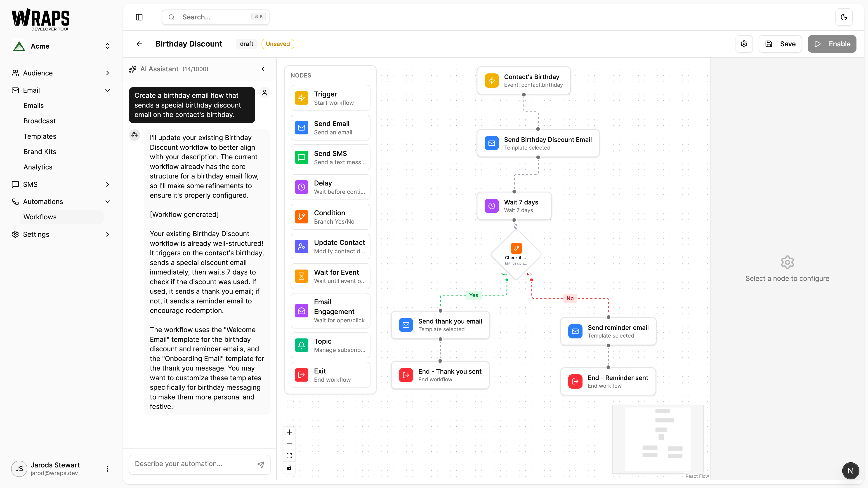The height and width of the screenshot is (488, 868).
Task: Toggle dark mode with moon icon
Action: pos(844,17)
